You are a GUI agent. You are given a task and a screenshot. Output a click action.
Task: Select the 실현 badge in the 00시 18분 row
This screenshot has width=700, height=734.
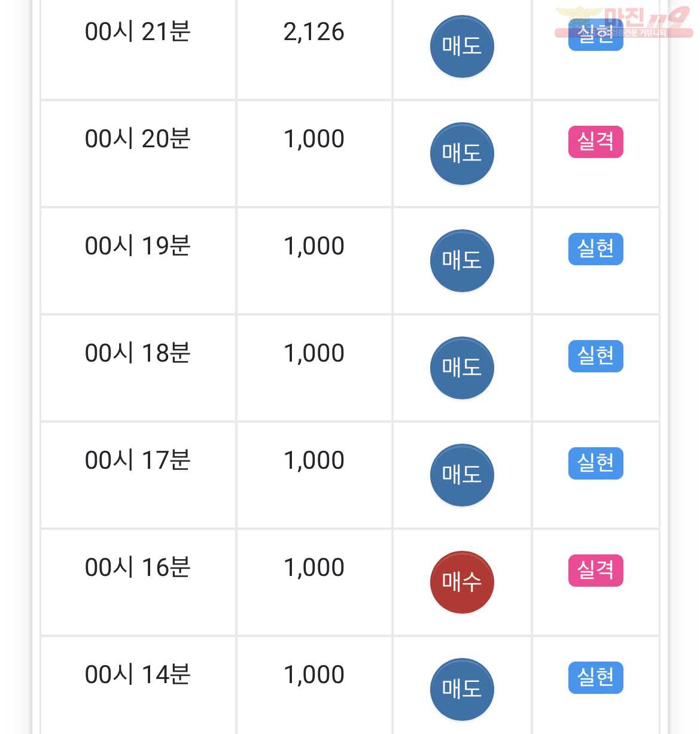595,356
